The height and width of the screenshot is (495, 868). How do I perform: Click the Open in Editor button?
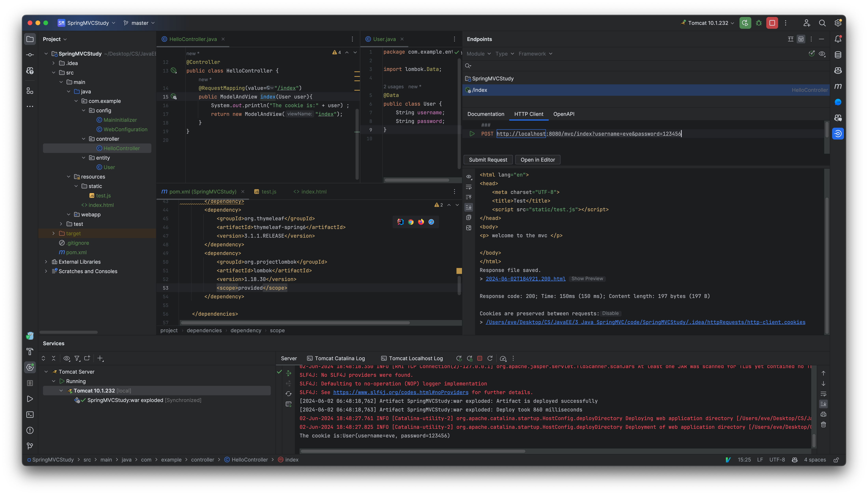coord(537,160)
